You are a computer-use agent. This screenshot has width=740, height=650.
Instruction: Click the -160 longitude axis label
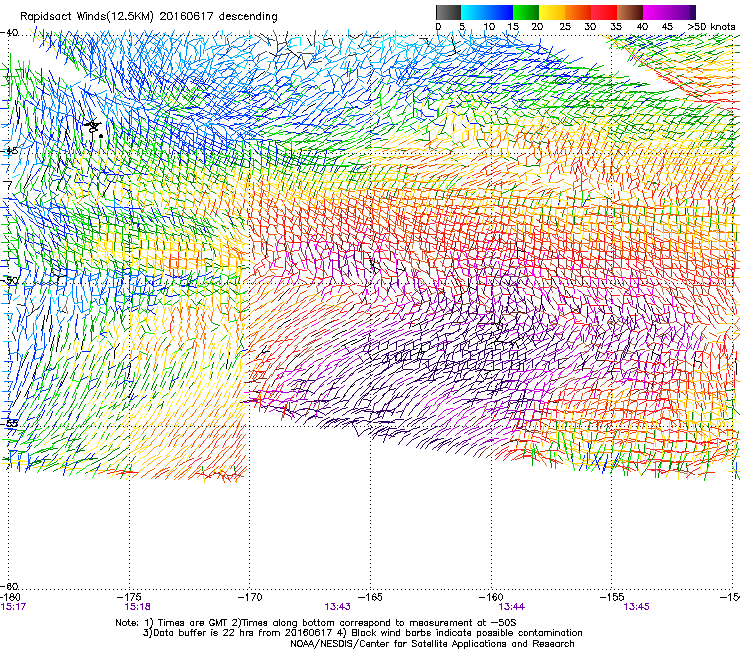(491, 597)
